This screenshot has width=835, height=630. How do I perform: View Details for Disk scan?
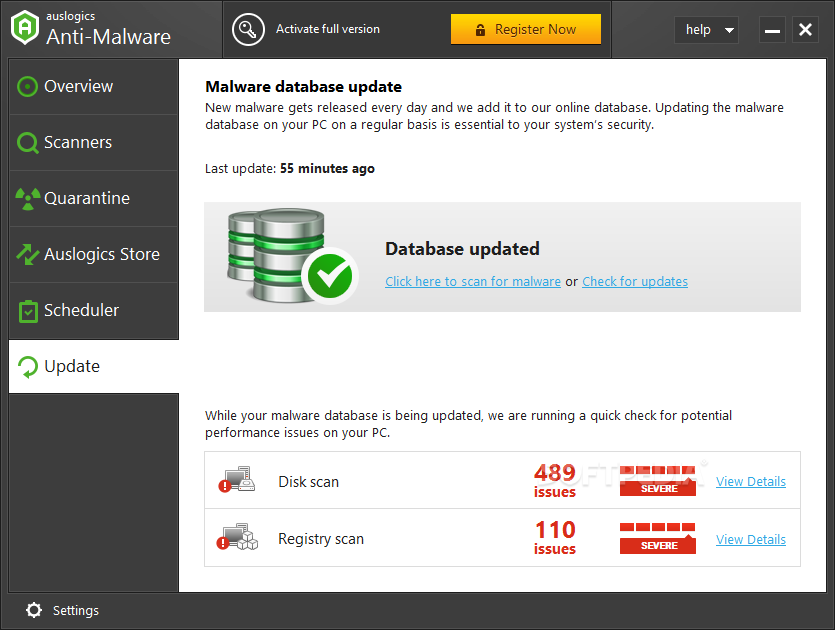point(751,481)
